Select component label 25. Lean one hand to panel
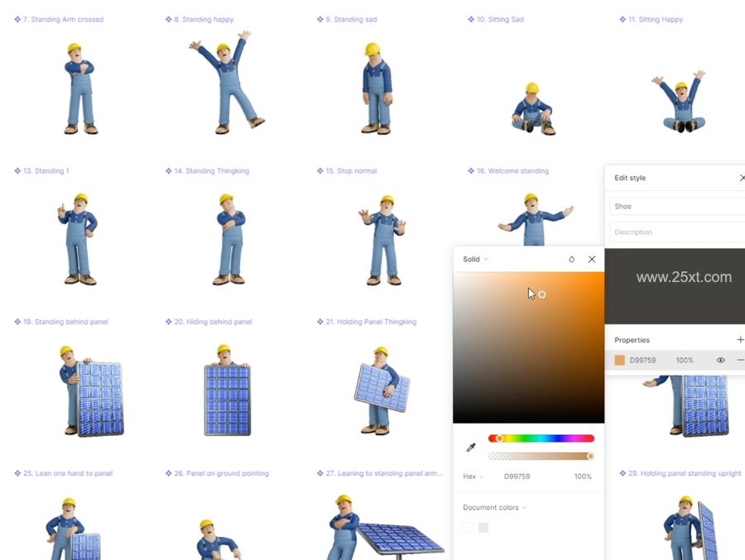 tap(64, 473)
